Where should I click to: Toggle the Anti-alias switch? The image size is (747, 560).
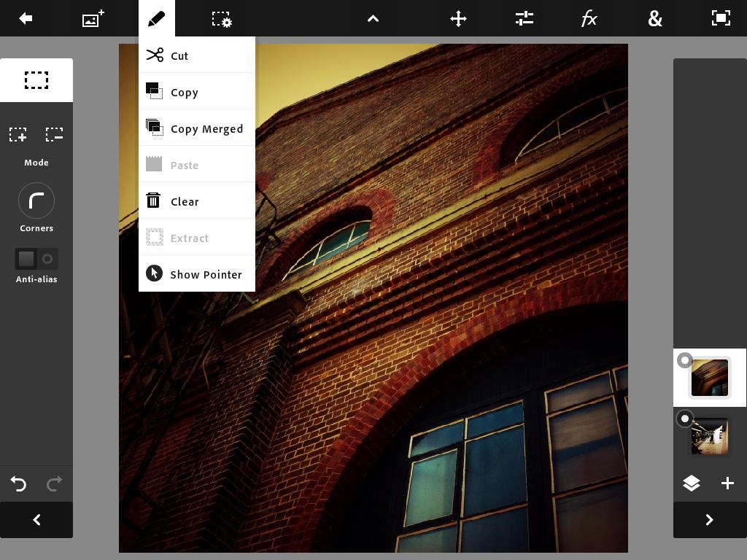[36, 259]
